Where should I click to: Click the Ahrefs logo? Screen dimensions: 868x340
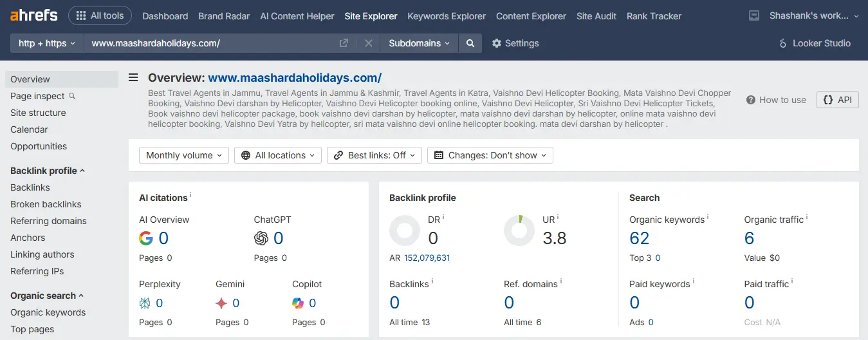[33, 15]
